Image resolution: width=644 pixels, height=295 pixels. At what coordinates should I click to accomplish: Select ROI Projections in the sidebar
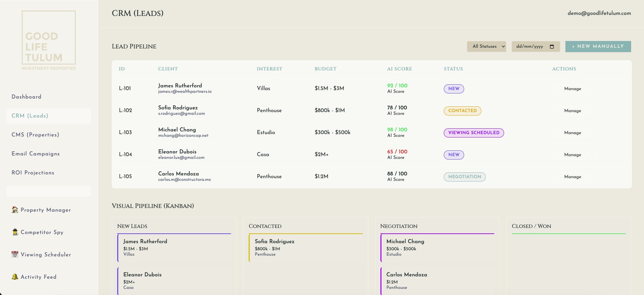click(33, 173)
